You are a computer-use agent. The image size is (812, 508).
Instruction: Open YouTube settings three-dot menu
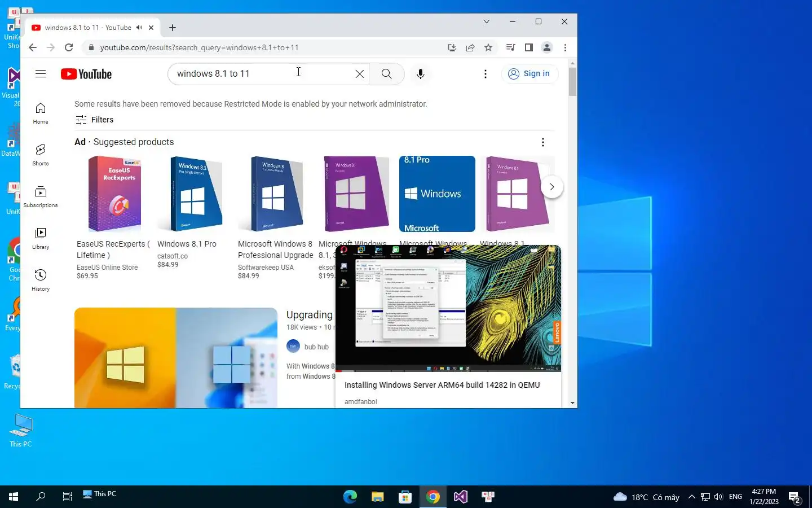click(x=485, y=74)
